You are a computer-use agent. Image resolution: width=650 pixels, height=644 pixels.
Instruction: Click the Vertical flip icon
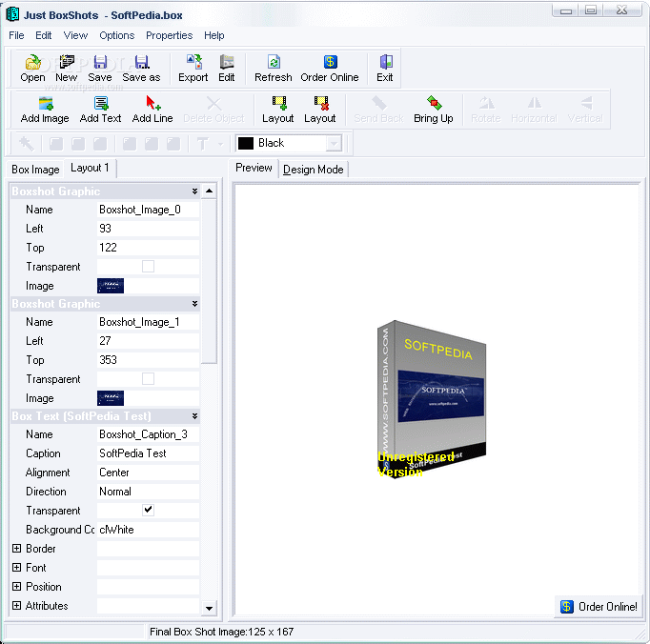tap(586, 110)
